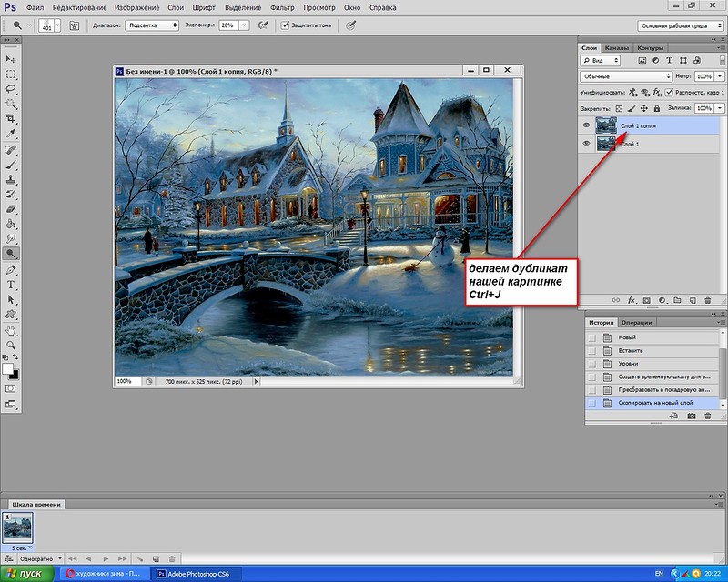Open the Файл menu
Viewport: 728px width, 582px height.
(35, 7)
